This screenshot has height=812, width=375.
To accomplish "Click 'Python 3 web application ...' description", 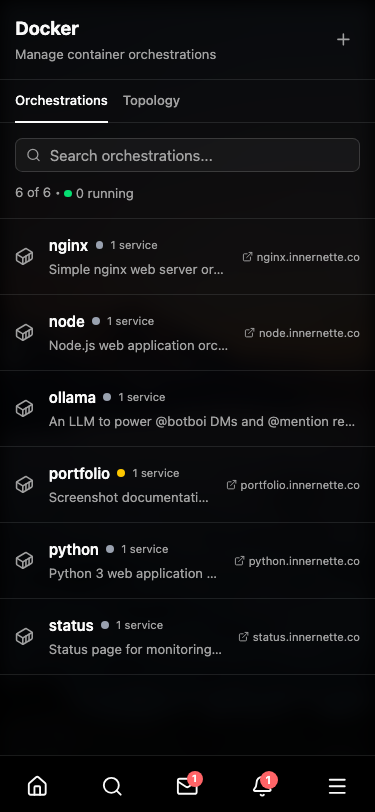I will 133,574.
